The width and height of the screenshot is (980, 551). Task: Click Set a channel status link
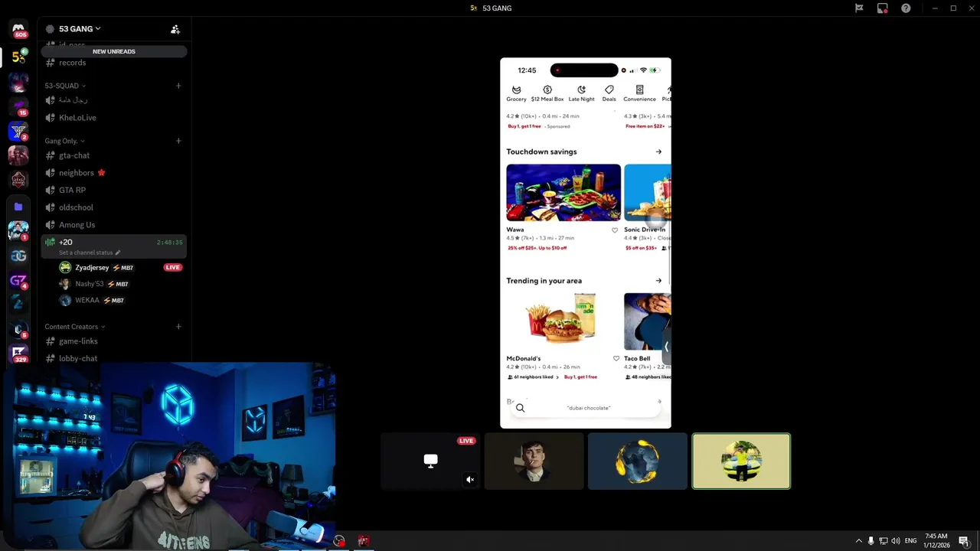pyautogui.click(x=86, y=253)
